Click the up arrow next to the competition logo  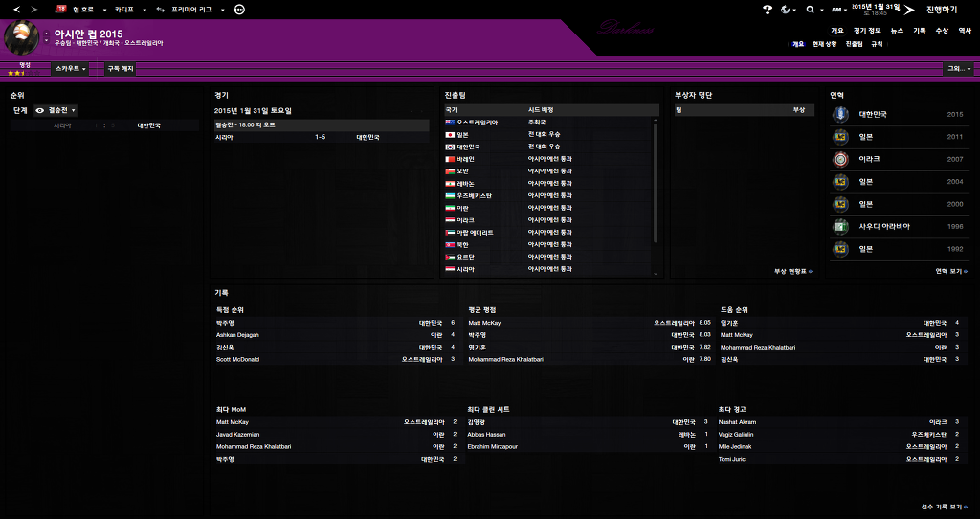(46, 34)
